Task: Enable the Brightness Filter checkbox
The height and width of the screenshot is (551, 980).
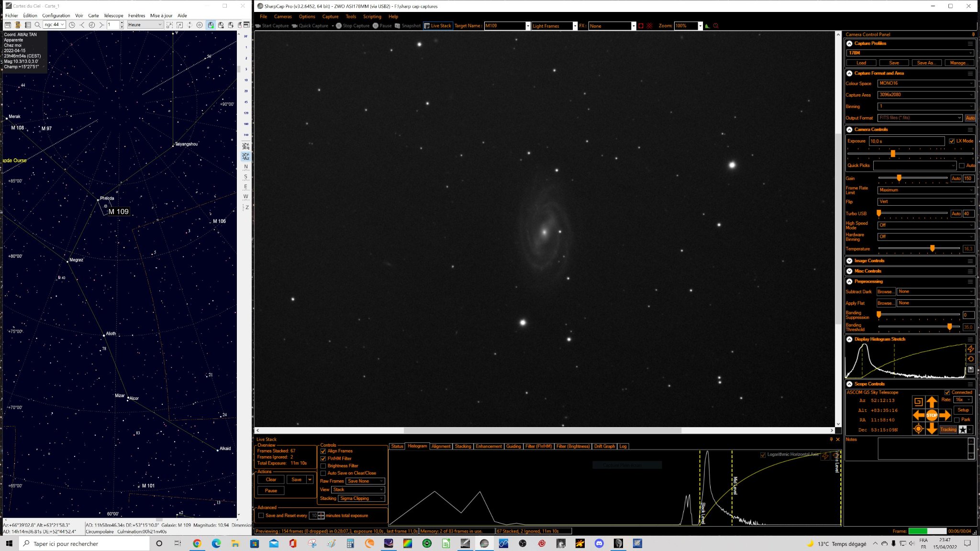Action: tap(323, 466)
